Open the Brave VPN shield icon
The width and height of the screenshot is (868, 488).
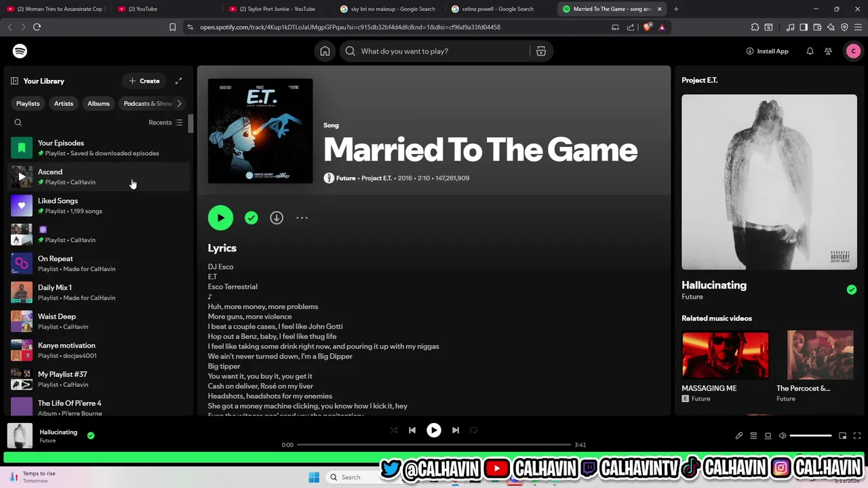[844, 27]
